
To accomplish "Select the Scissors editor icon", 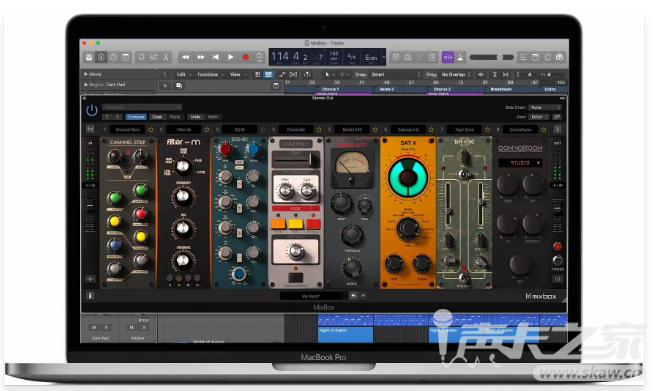I will (166, 57).
